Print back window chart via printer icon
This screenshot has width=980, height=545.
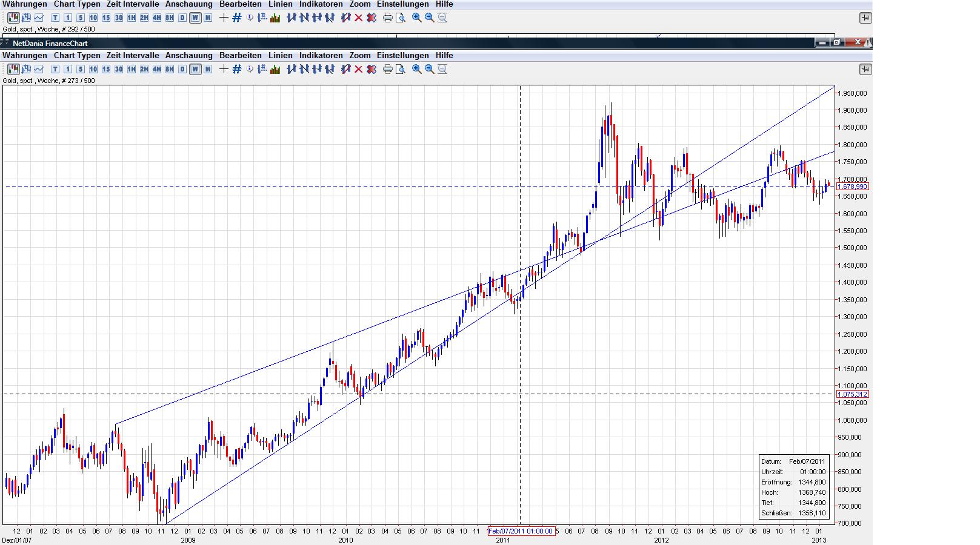point(388,18)
